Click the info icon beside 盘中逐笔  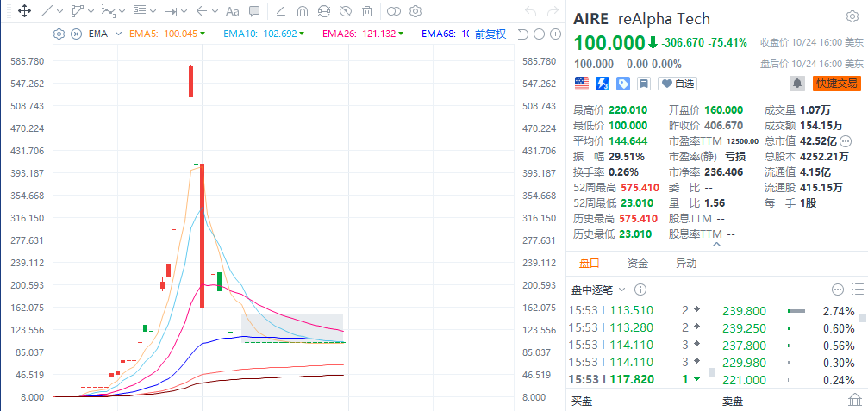click(x=640, y=290)
